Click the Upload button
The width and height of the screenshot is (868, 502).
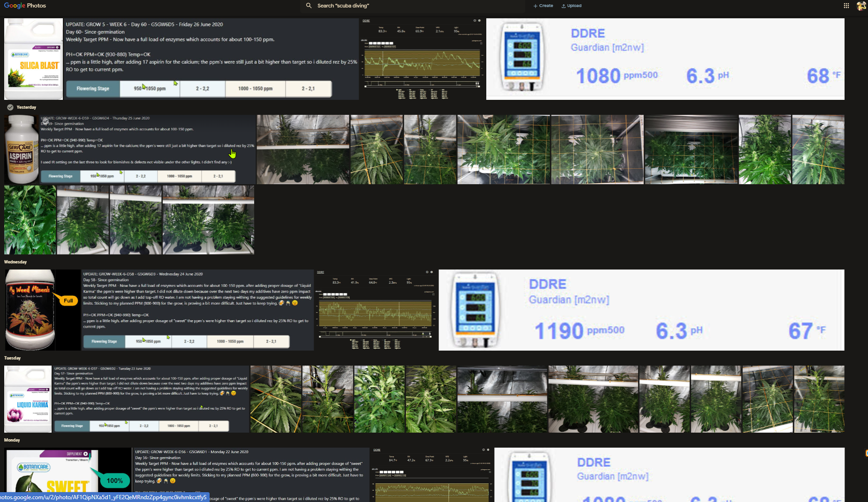(572, 6)
